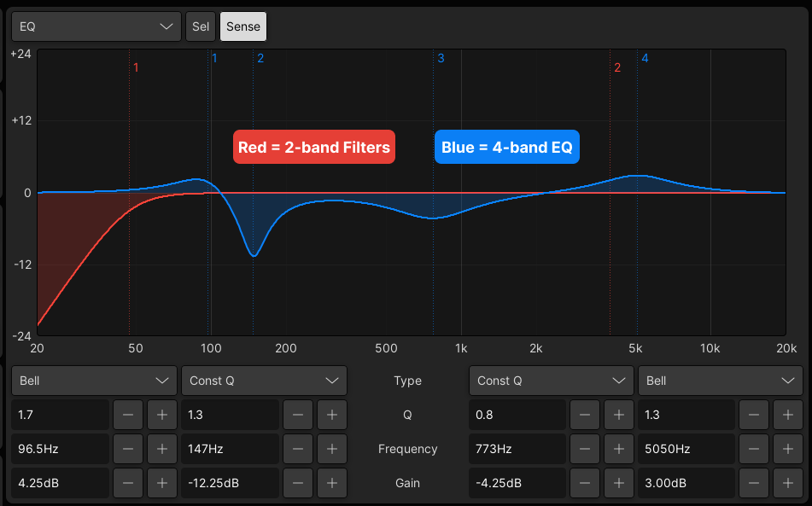Click the 147Hz frequency field

(x=230, y=449)
